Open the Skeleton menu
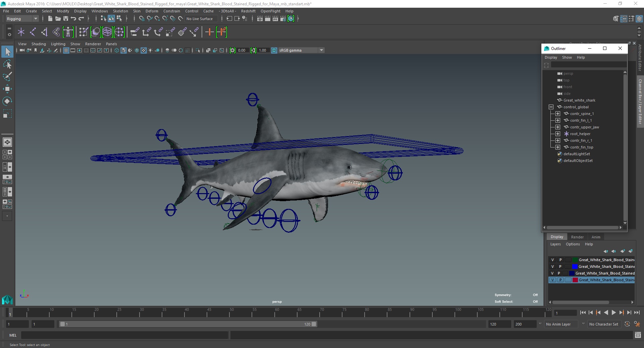This screenshot has height=348, width=644. [x=120, y=11]
